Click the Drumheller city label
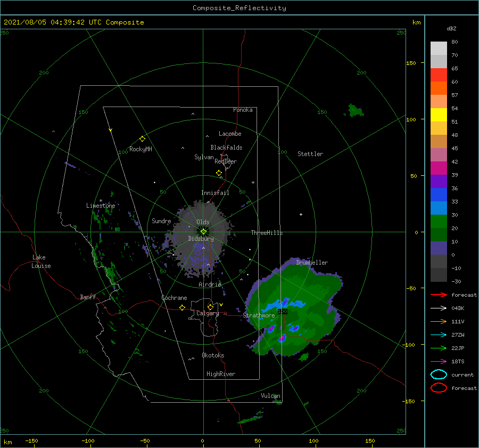 pyautogui.click(x=312, y=263)
